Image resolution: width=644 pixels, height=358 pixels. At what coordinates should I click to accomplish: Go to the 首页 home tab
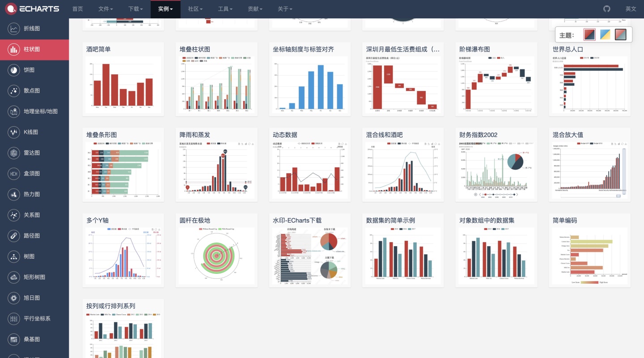(x=77, y=9)
